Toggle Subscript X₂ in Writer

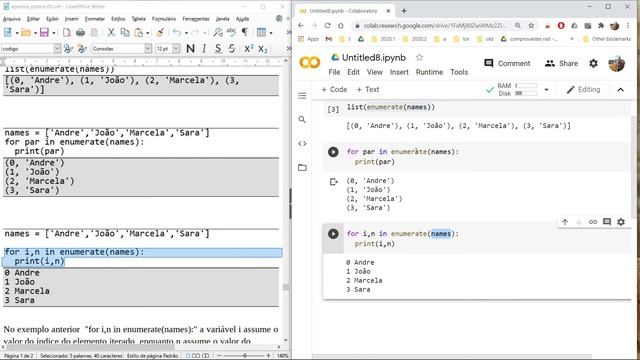click(x=263, y=49)
